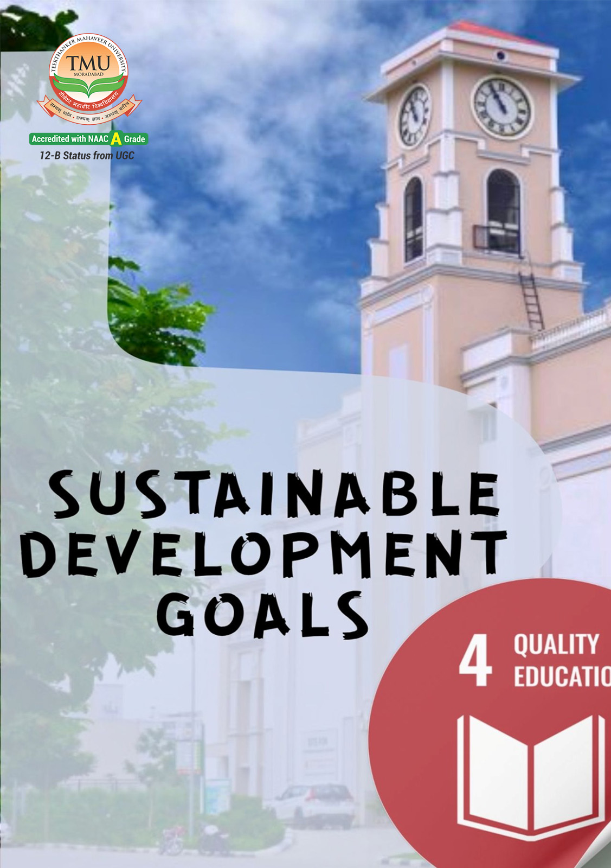
Task: Select the left clock face on tower
Action: coord(414,115)
